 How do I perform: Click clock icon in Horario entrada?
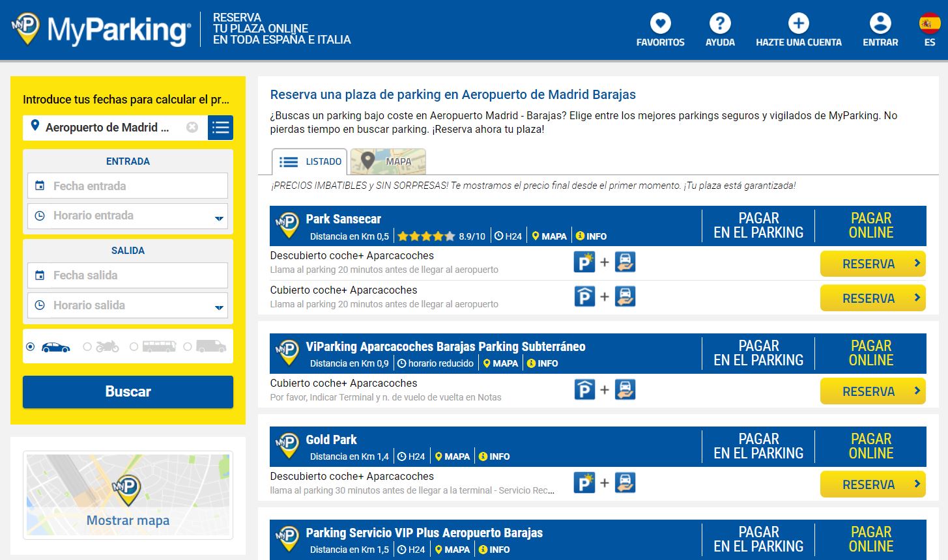40,216
